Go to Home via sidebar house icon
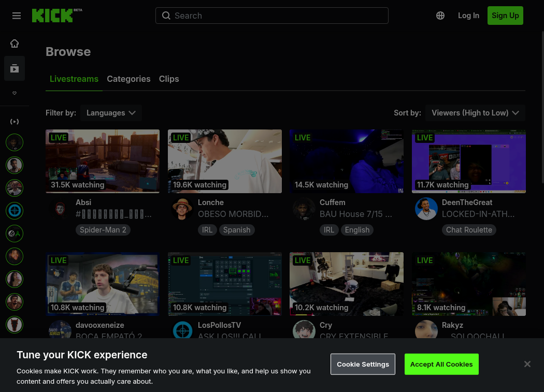Viewport: 544px width, 392px height. click(15, 43)
